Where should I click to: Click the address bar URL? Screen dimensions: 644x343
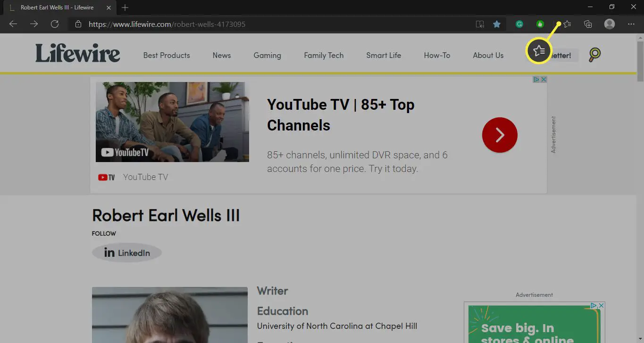[167, 24]
